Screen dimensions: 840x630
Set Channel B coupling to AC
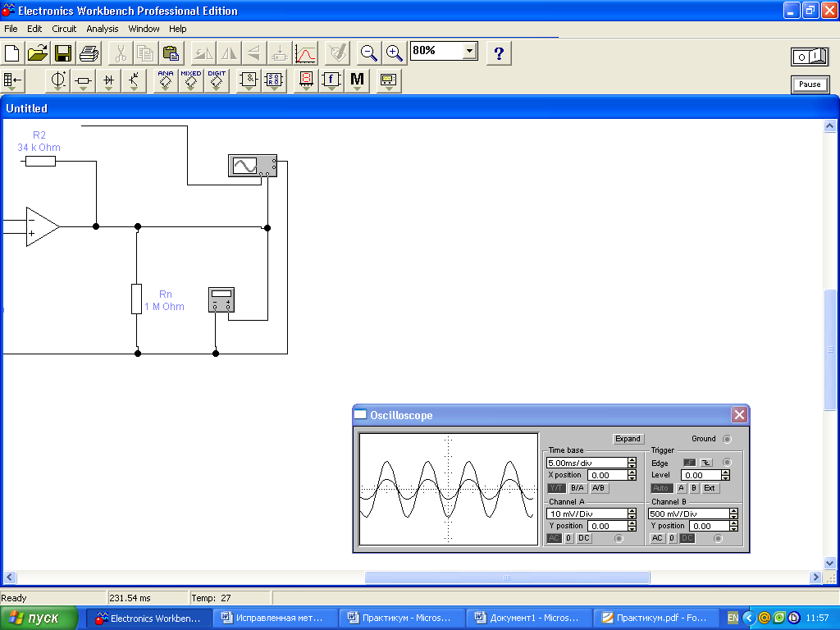[657, 538]
